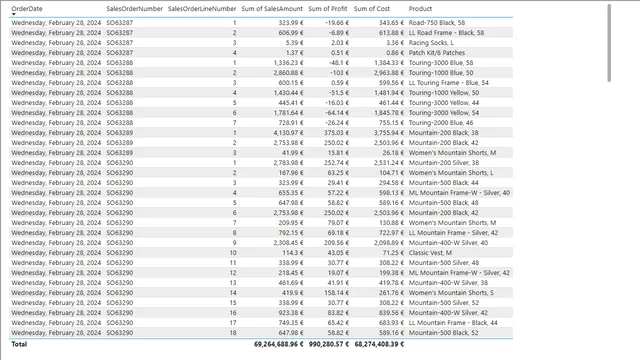Screen dimensions: 640x360
Task: Click the cost value 2,098.89 €
Action: click(x=389, y=242)
